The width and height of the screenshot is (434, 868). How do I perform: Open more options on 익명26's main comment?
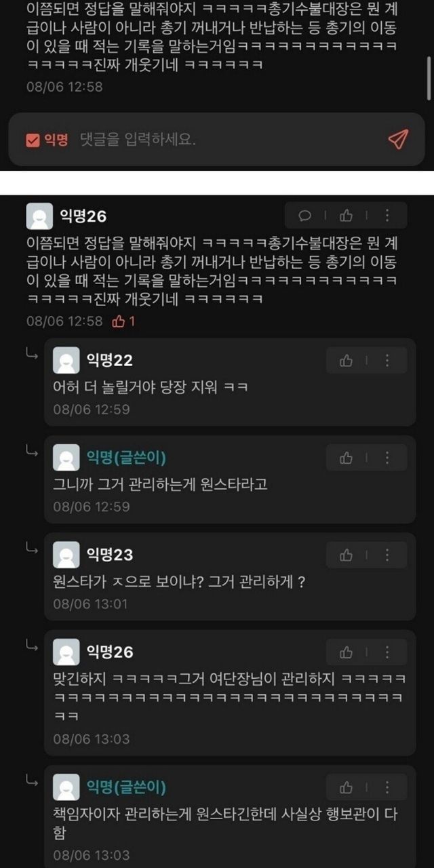(x=387, y=216)
